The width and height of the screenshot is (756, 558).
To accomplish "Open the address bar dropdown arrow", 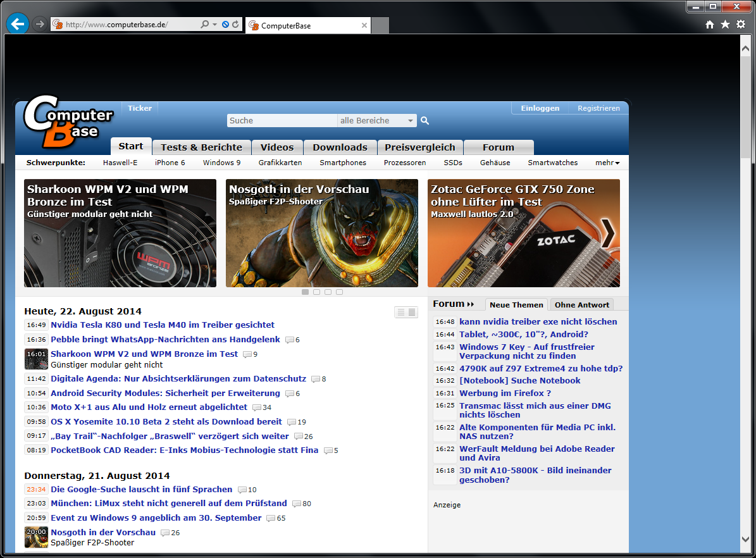I will 214,24.
